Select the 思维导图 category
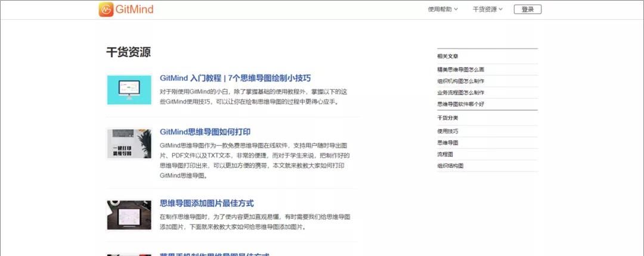This screenshot has height=256, width=644. click(448, 143)
